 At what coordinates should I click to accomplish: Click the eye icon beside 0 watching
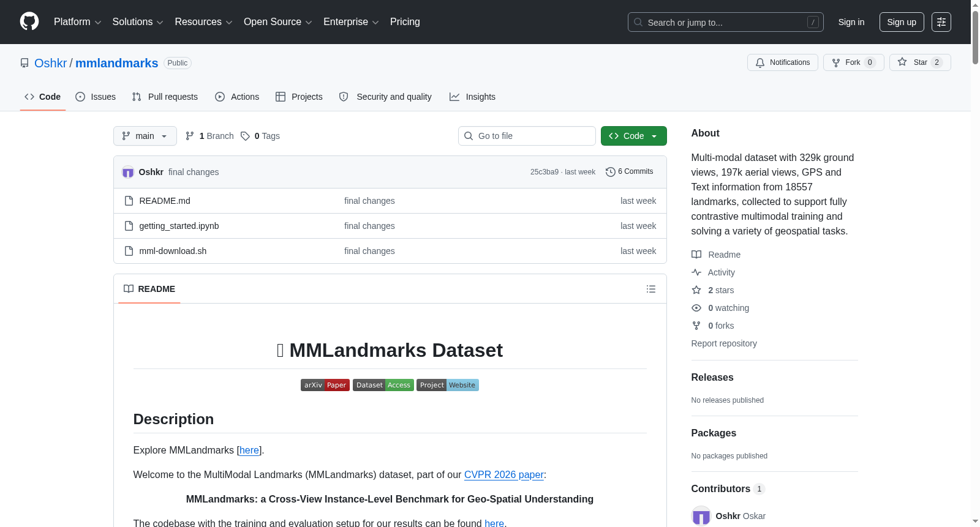tap(696, 308)
